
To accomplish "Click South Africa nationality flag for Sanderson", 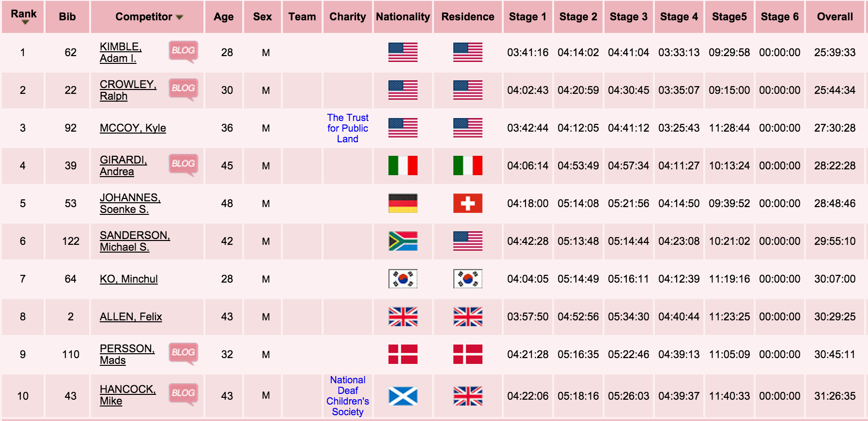I will coord(403,241).
